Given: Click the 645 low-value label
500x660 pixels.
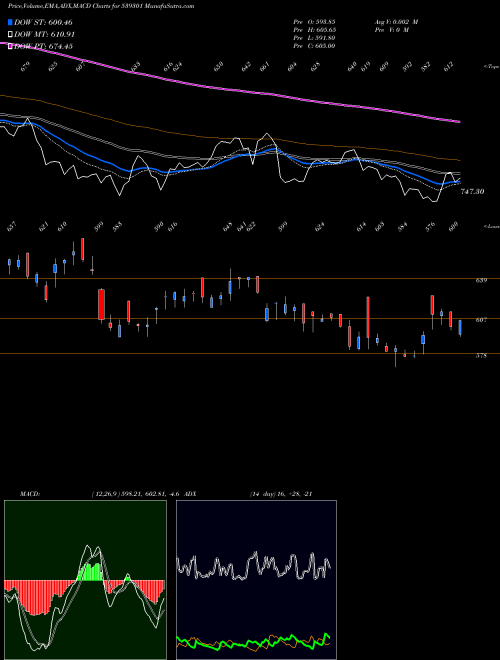Looking at the screenshot, I should [228, 228].
